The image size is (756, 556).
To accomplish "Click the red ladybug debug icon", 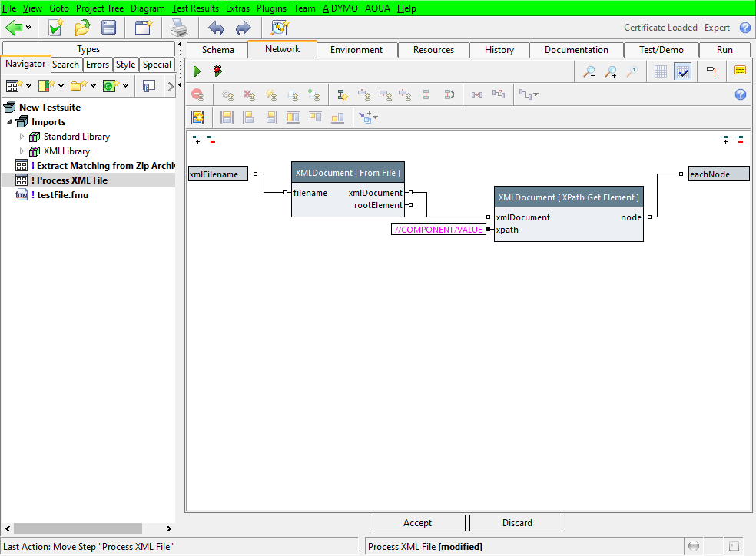I will (x=217, y=71).
